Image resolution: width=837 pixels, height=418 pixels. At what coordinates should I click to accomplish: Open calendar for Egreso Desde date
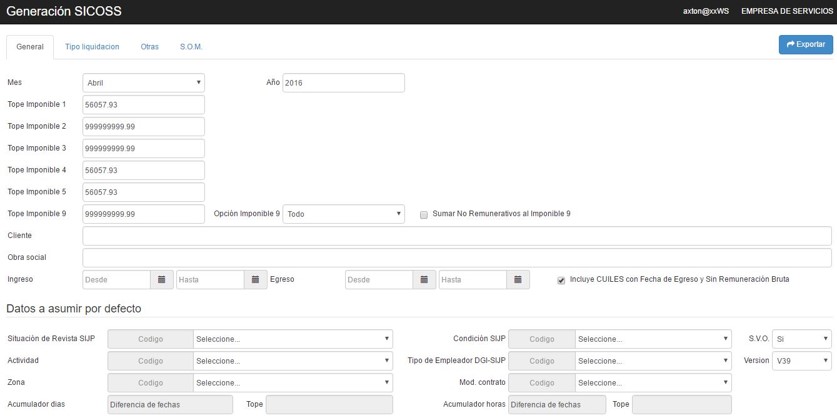[x=424, y=280]
